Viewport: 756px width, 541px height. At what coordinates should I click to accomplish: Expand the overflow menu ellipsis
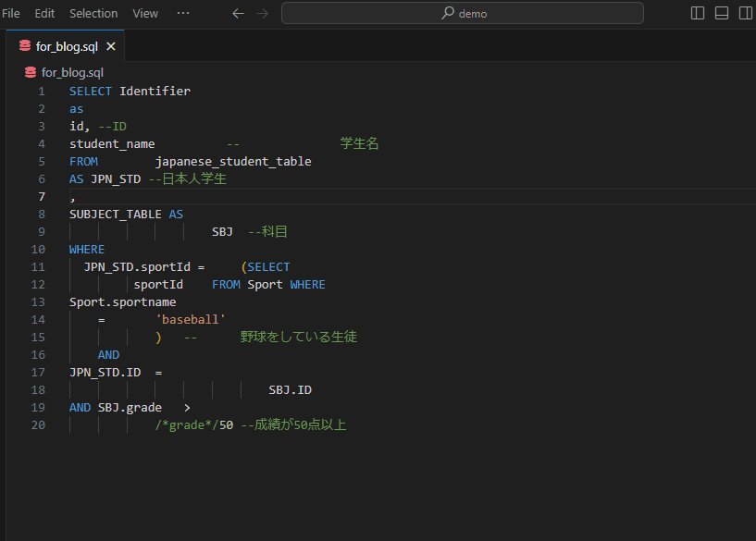183,13
